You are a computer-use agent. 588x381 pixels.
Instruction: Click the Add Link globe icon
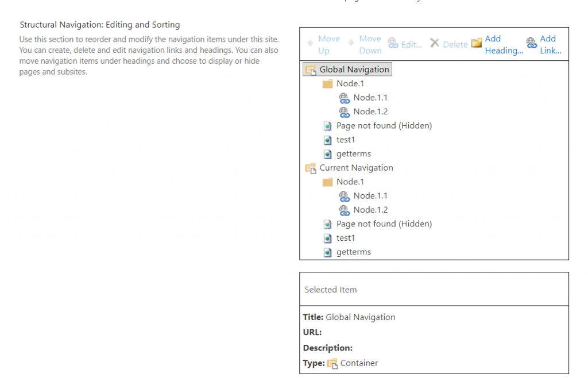pyautogui.click(x=531, y=43)
